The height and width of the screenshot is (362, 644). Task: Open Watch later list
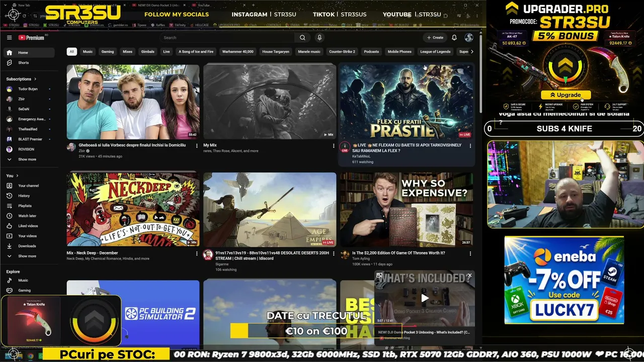coord(29,216)
